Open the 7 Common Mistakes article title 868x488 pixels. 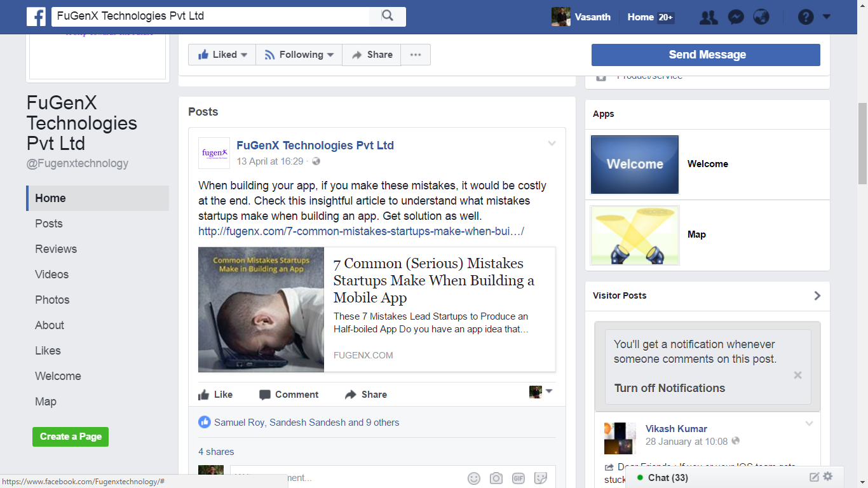434,280
